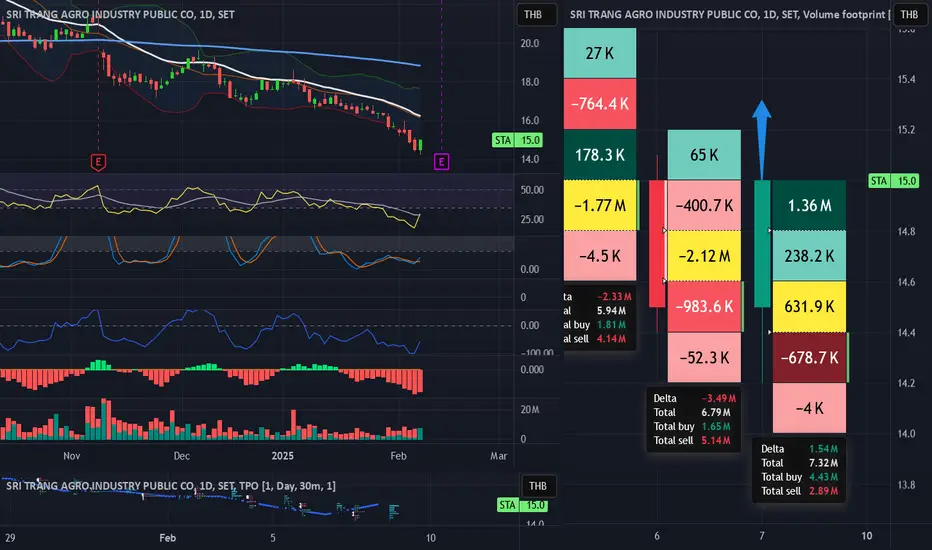
Task: Click Total 7.32 M in day 7 summary
Action: (x=799, y=463)
